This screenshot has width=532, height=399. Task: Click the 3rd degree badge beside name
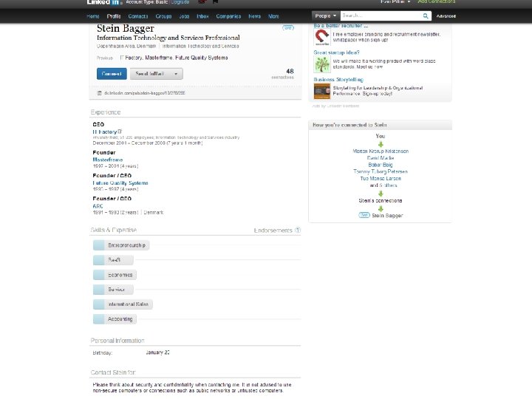[x=288, y=28]
